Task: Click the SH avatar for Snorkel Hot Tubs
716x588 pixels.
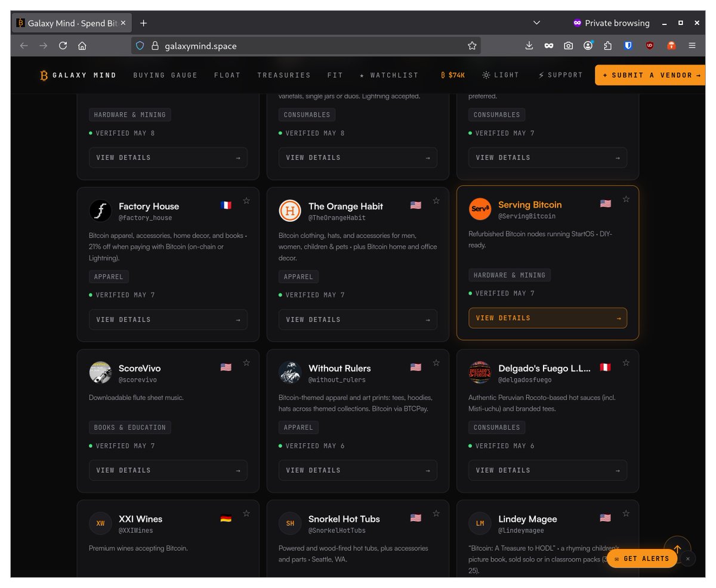Action: click(290, 523)
